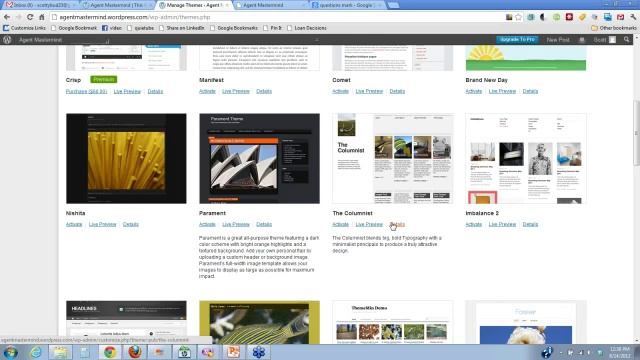Open Live Preview for Crisp theme
640x360 pixels.
[x=127, y=91]
